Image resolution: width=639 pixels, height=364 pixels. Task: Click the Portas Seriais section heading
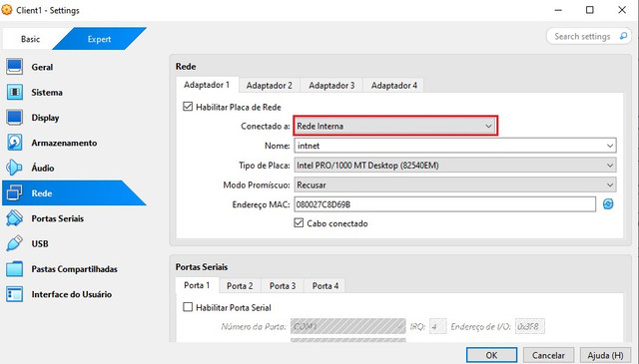[202, 266]
